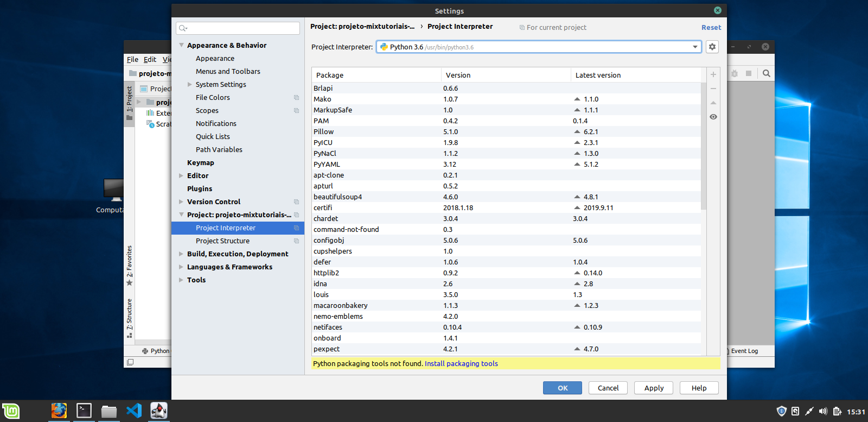Open the Project tool window side tab

pyautogui.click(x=129, y=103)
